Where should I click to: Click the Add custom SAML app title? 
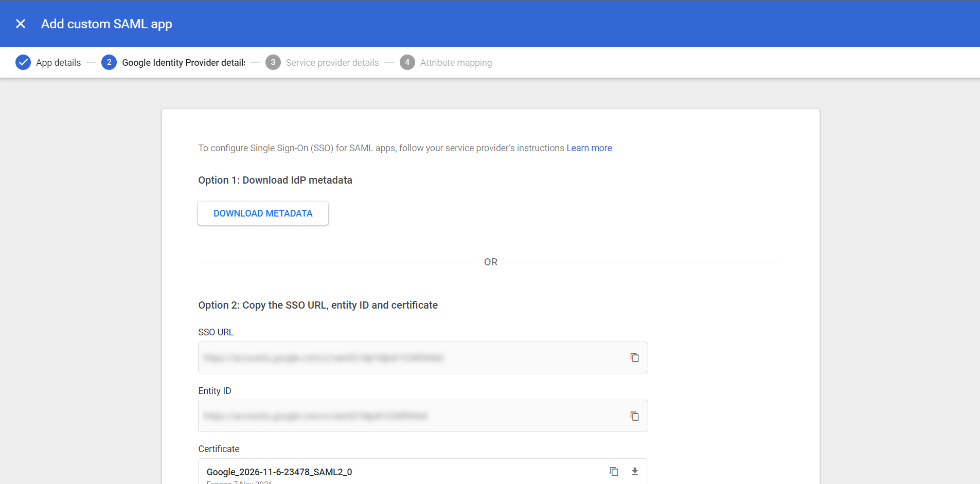(106, 24)
